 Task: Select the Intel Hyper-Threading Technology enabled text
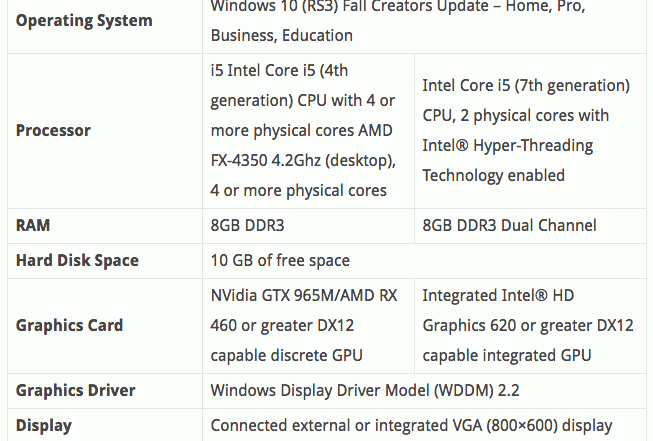pos(508,160)
